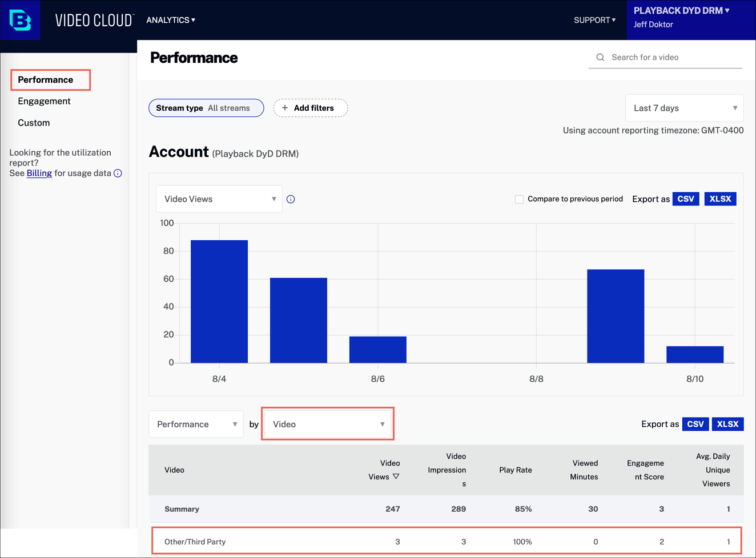The width and height of the screenshot is (756, 558).
Task: Click the Engagement Score column header
Action: pyautogui.click(x=645, y=470)
